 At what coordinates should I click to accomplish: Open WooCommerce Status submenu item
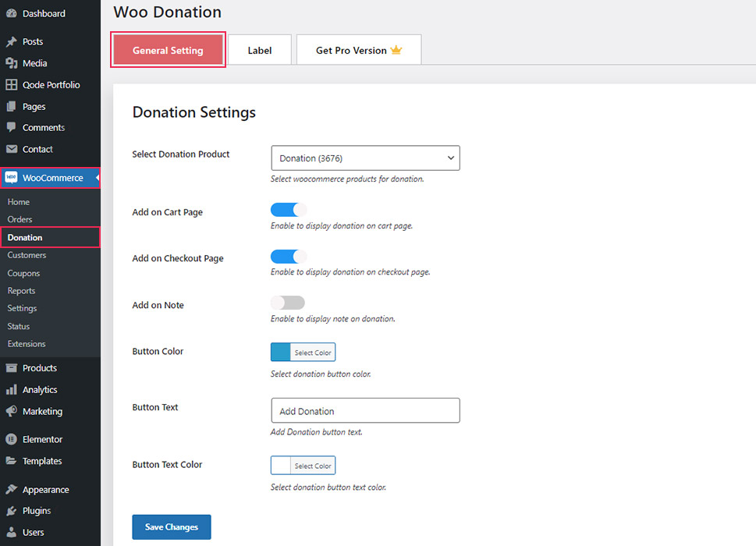18,326
